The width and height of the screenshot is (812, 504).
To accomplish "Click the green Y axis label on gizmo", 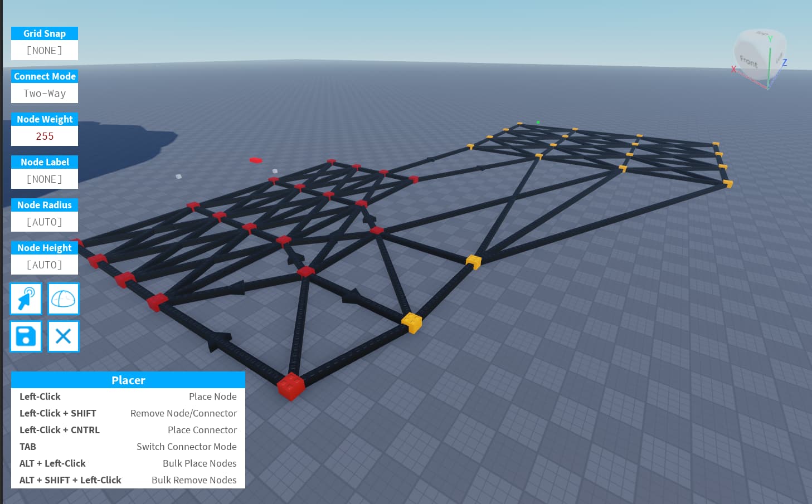I will click(x=770, y=38).
